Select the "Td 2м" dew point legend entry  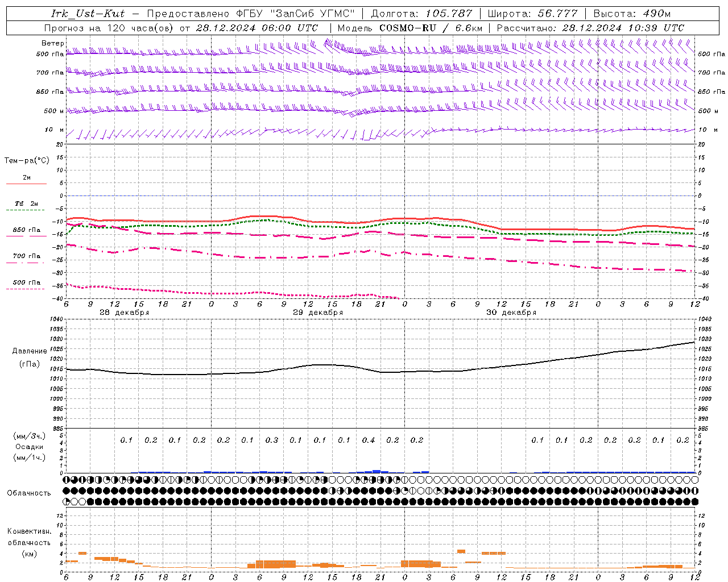26,203
